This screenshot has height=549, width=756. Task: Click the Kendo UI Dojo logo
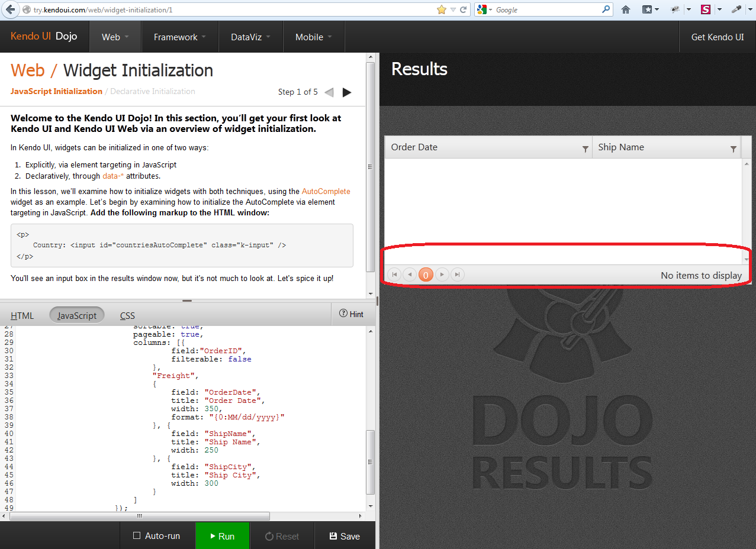44,37
